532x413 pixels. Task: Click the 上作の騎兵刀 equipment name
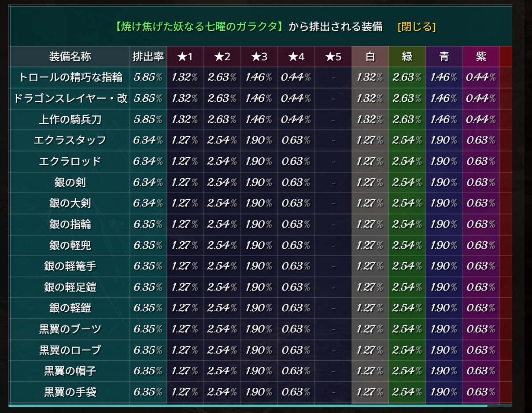tap(70, 119)
